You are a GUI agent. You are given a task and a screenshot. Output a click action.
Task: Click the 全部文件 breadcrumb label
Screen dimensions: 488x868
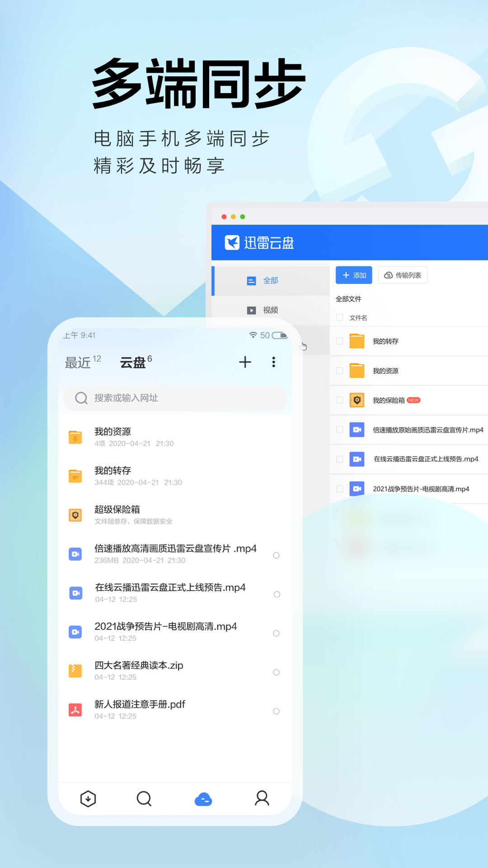coord(348,299)
